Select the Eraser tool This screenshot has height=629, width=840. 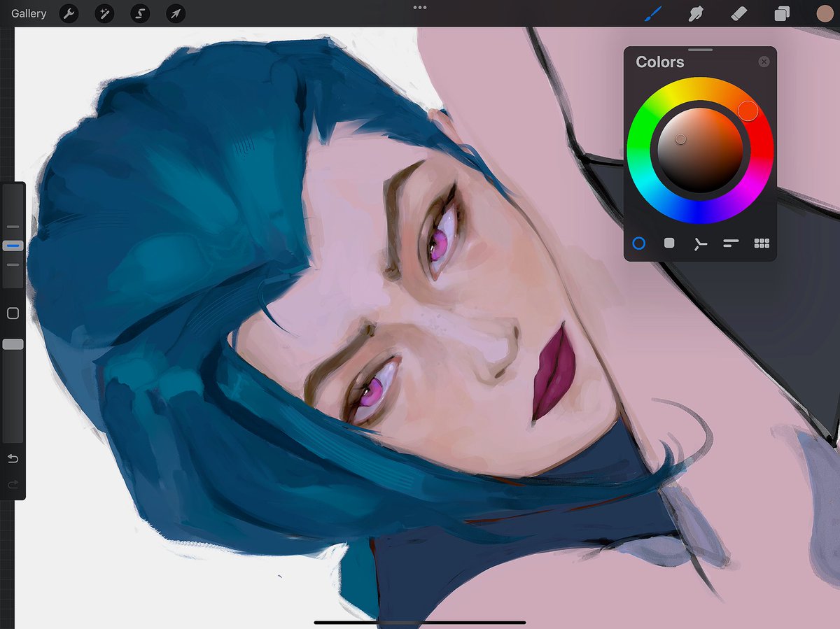[x=738, y=13]
